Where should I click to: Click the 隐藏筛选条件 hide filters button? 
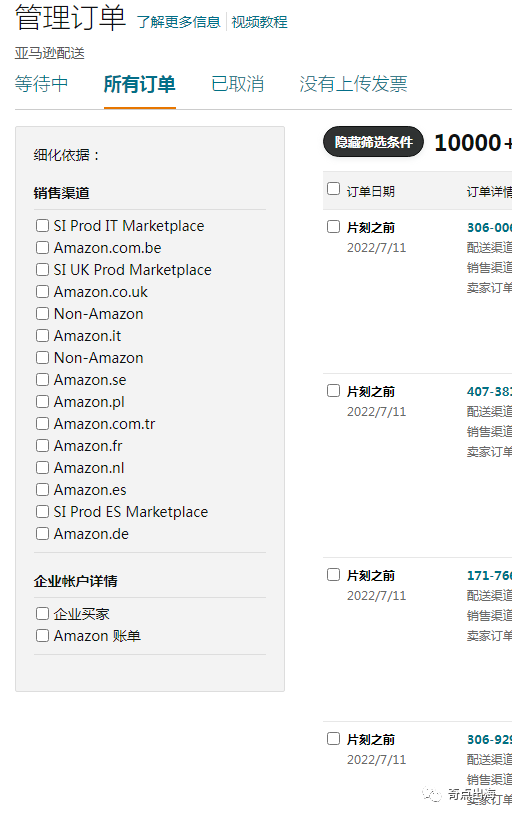click(x=373, y=142)
